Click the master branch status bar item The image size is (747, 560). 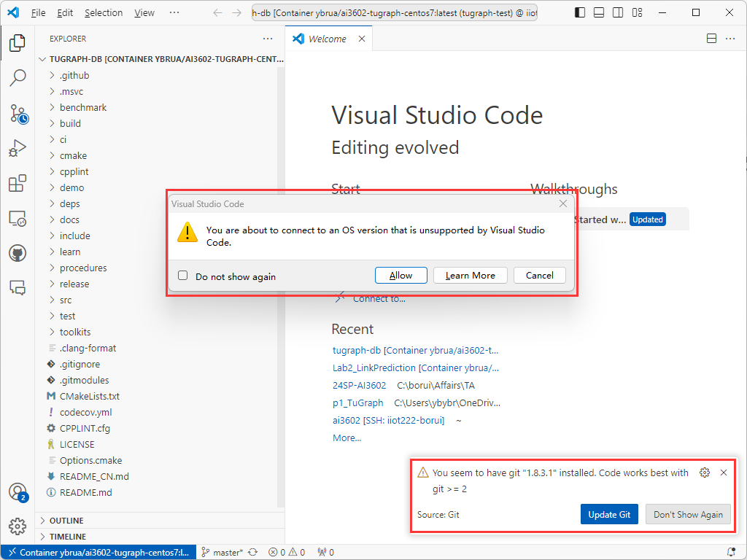[227, 553]
